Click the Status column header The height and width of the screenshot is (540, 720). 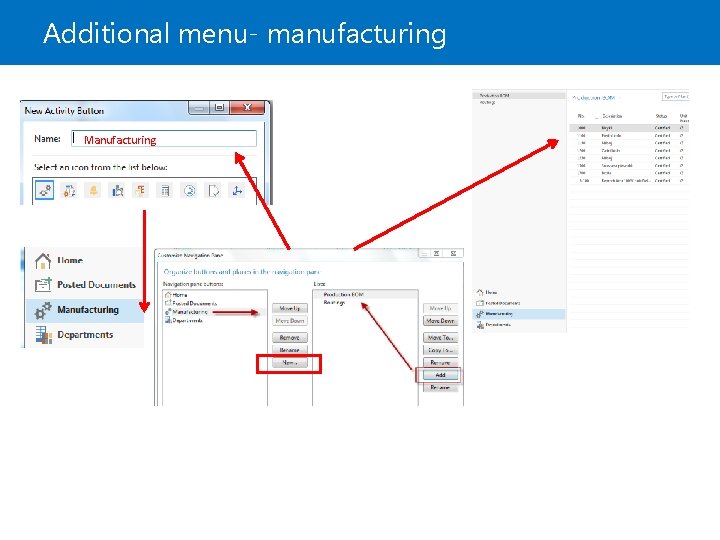pos(661,116)
